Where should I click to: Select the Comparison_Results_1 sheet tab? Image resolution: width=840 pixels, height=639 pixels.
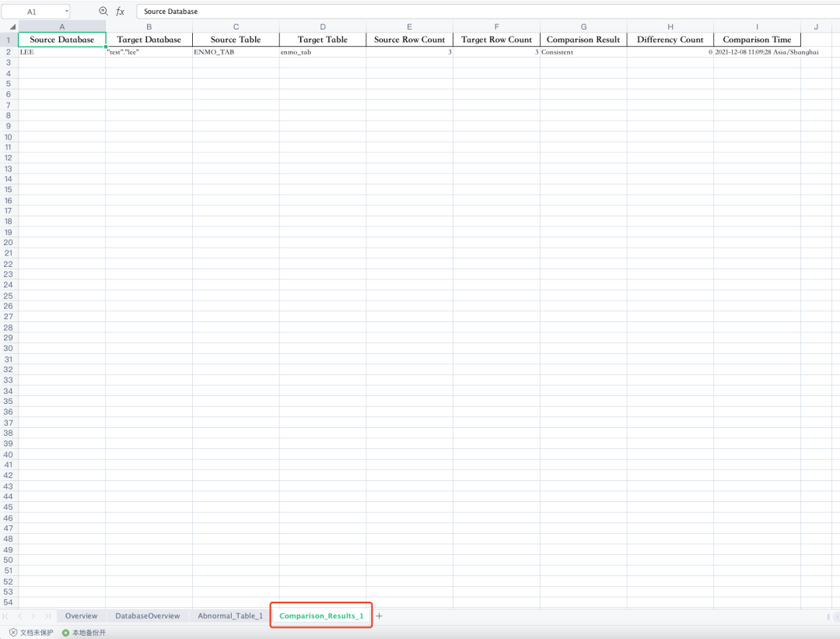click(321, 616)
